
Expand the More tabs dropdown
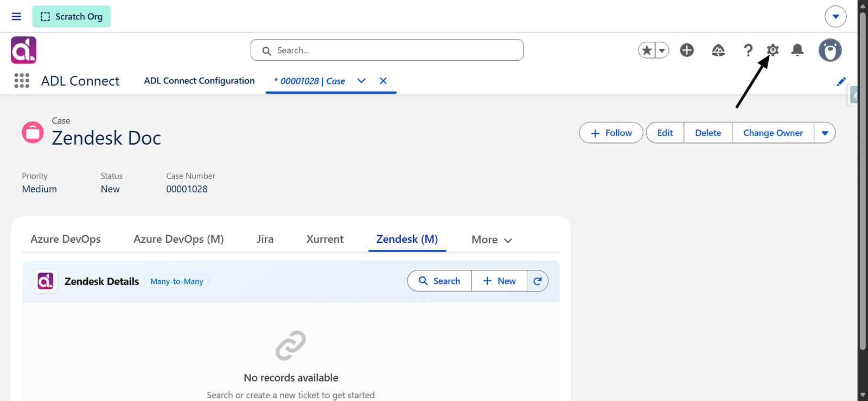pyautogui.click(x=492, y=240)
